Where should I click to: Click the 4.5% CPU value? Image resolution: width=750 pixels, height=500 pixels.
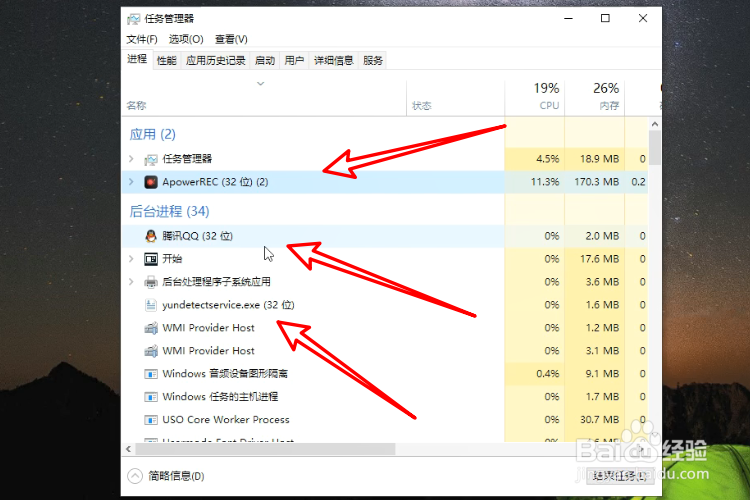pos(548,159)
